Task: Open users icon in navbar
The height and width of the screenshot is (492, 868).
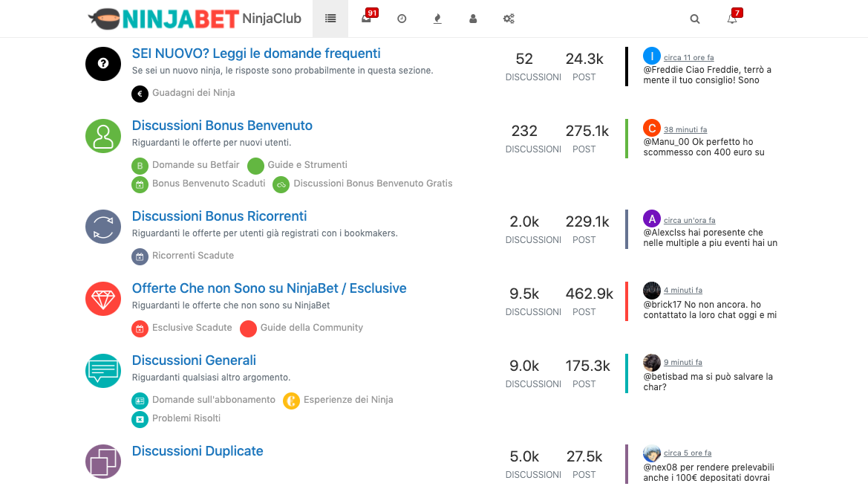Action: click(473, 19)
